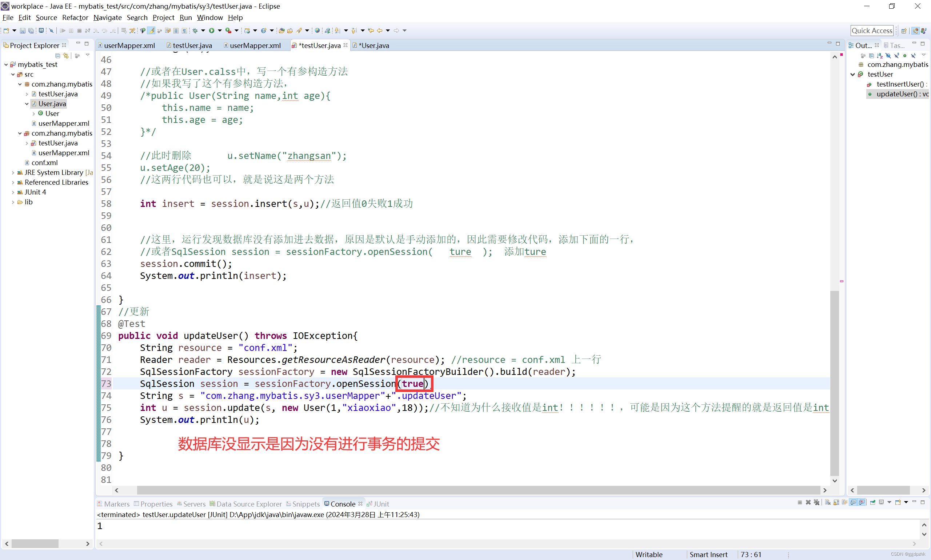Click the Last Edit Location icon
Viewport: 931px width, 560px height.
click(371, 31)
